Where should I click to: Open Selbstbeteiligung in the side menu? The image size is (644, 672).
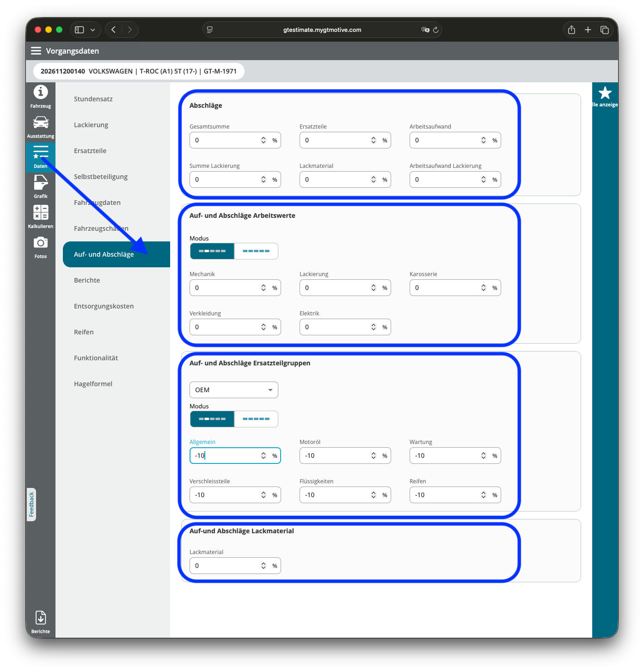click(117, 177)
